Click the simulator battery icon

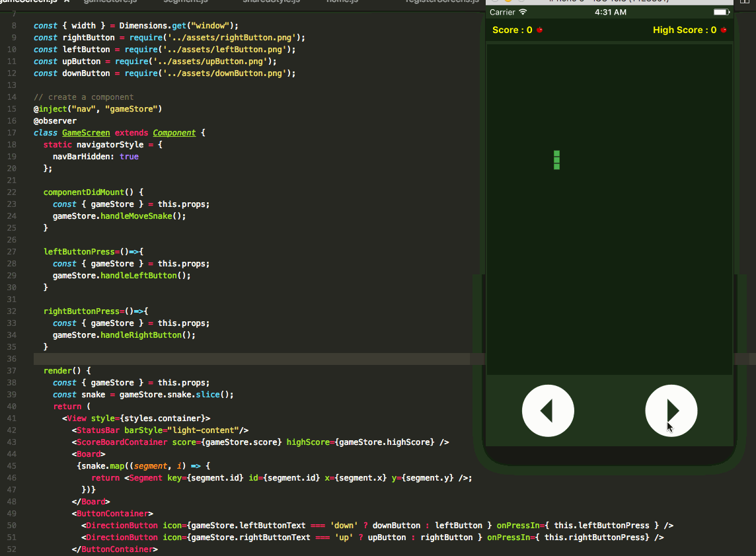pos(721,12)
